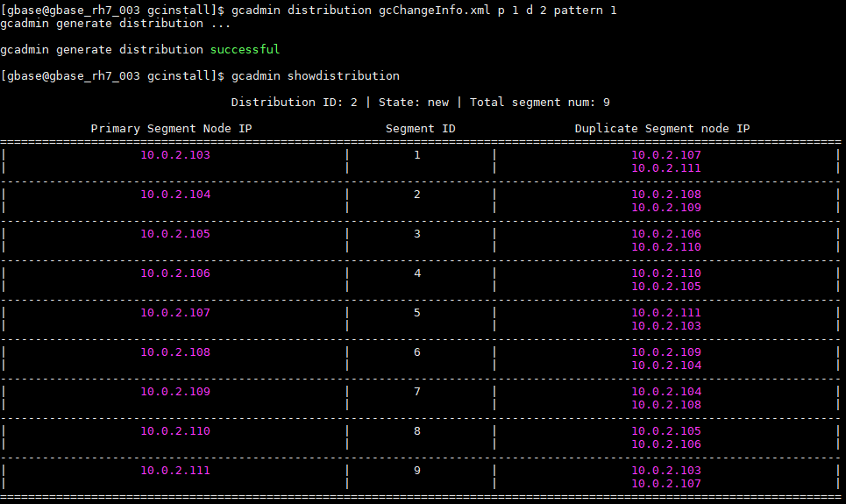This screenshot has height=504, width=846.
Task: Click Segment ID value 3
Action: point(417,234)
